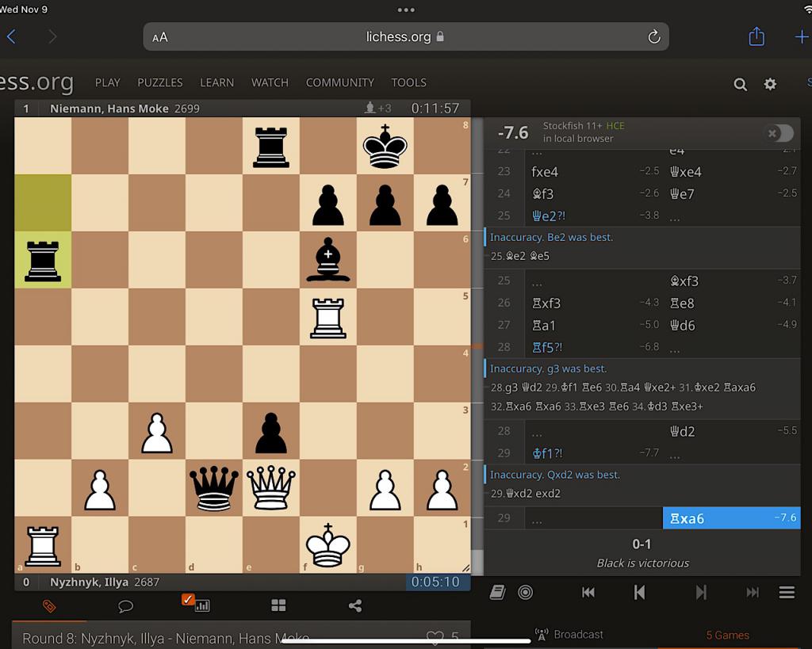Toggle the computer analysis chart tab
This screenshot has width=812, height=649.
point(201,605)
